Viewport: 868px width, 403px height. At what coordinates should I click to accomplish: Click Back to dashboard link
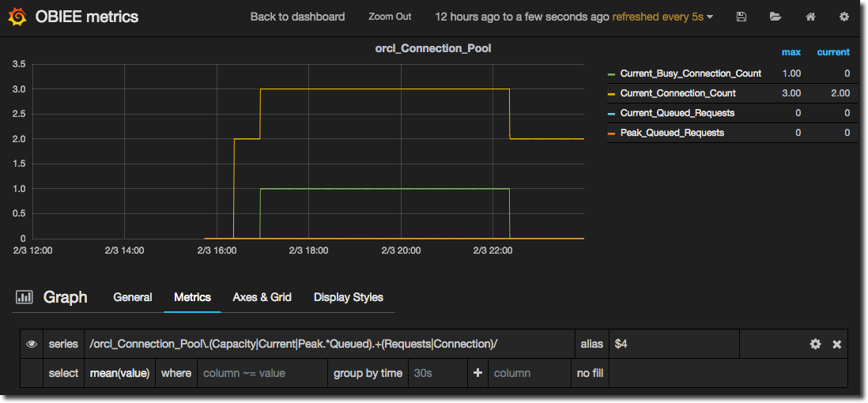pyautogui.click(x=297, y=17)
